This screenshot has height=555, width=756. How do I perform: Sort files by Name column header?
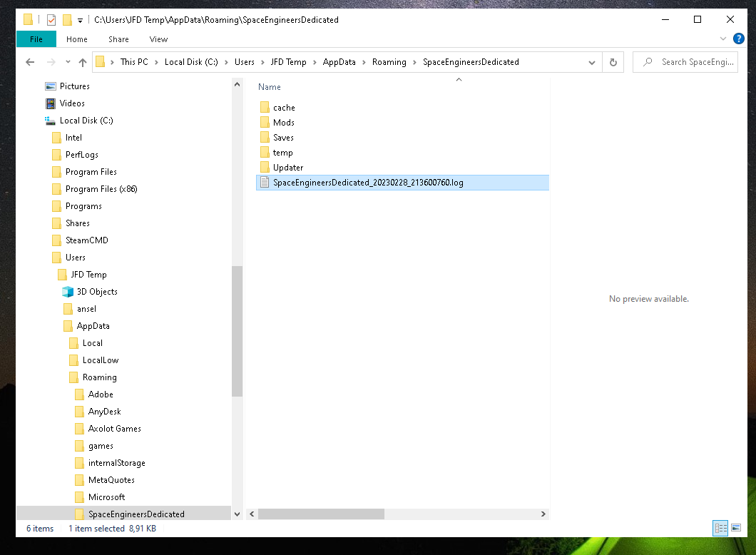tap(270, 87)
